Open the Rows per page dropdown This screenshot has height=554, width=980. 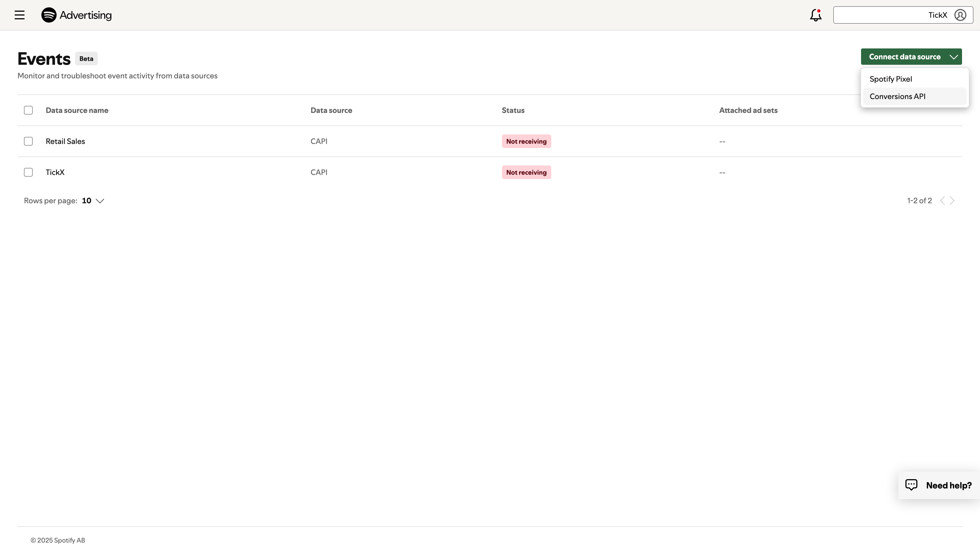tap(93, 201)
